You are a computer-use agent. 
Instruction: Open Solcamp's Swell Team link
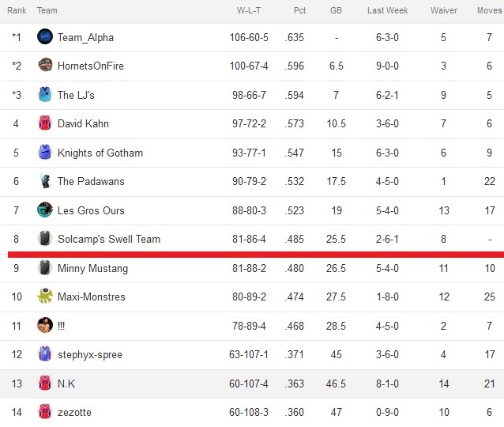[x=109, y=239]
